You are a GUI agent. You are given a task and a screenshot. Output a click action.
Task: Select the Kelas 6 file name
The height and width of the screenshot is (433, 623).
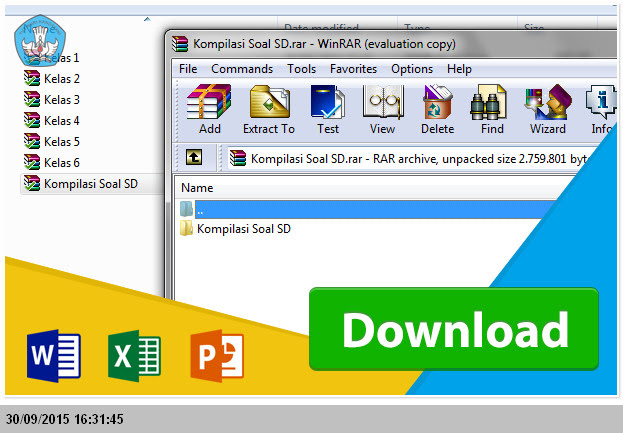(62, 163)
